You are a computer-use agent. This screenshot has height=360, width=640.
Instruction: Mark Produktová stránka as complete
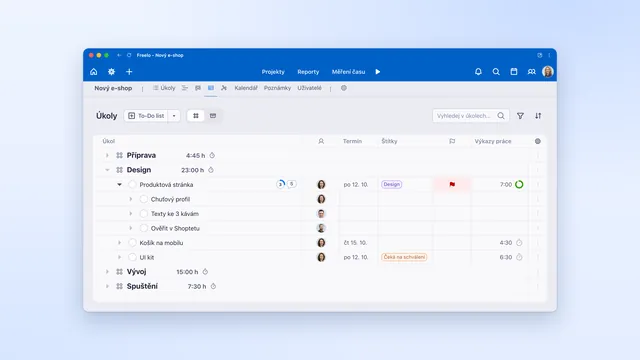[132, 184]
